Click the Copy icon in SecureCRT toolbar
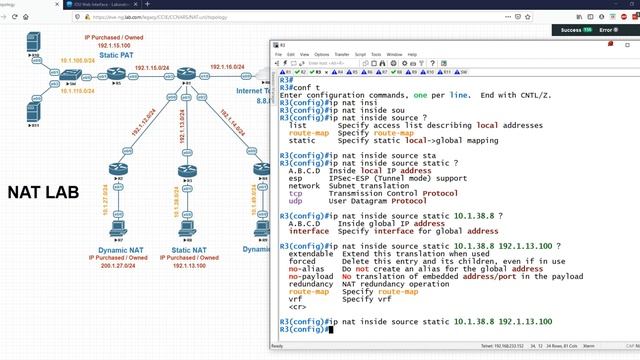Screen dimensions: 640x360 point(365,63)
